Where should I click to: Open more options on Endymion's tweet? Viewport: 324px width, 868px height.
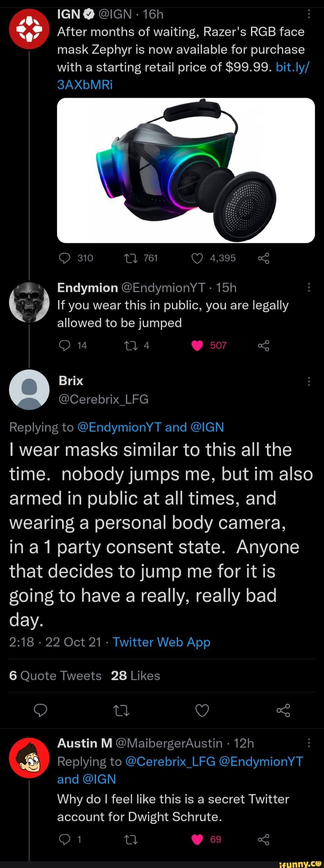coord(309,287)
